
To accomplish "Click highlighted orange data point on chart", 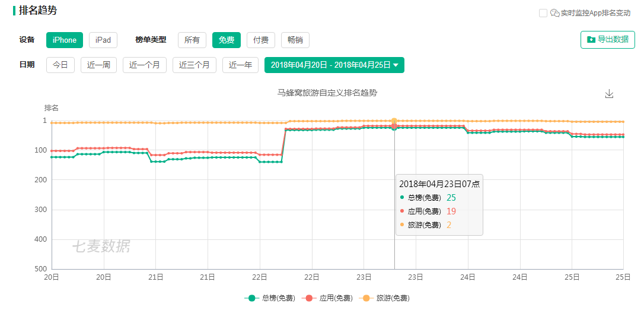I will tap(394, 121).
